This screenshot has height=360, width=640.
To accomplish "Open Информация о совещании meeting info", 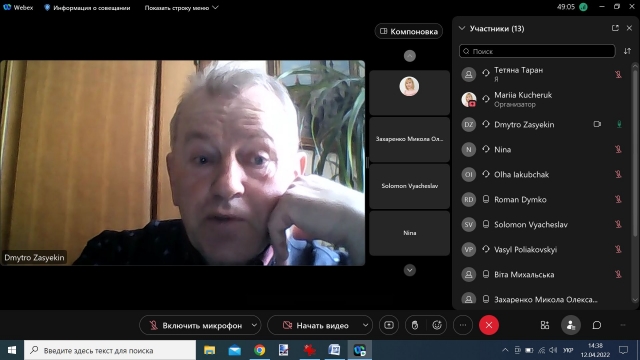I will (87, 8).
